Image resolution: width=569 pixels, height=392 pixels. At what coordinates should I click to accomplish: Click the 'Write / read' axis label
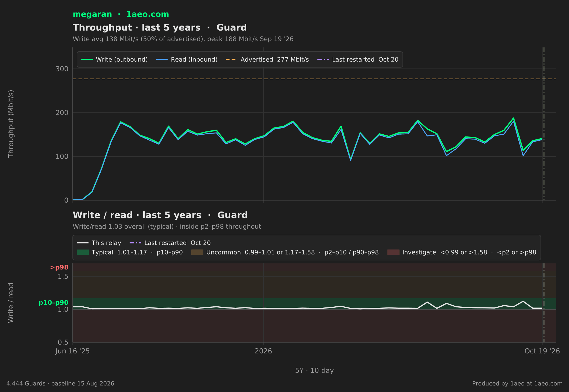click(x=11, y=303)
